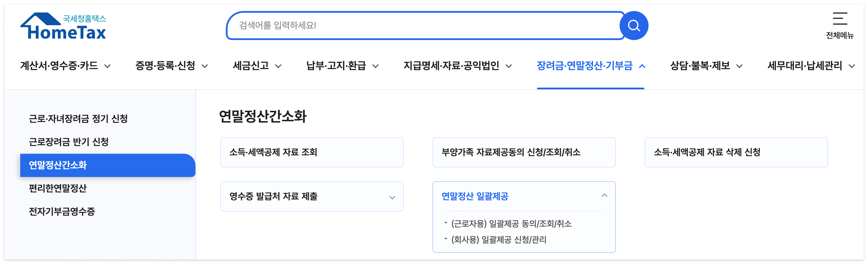The height and width of the screenshot is (264, 868).
Task: Select 근로·자녀장려금 정기 신청 in sidebar
Action: [x=78, y=119]
